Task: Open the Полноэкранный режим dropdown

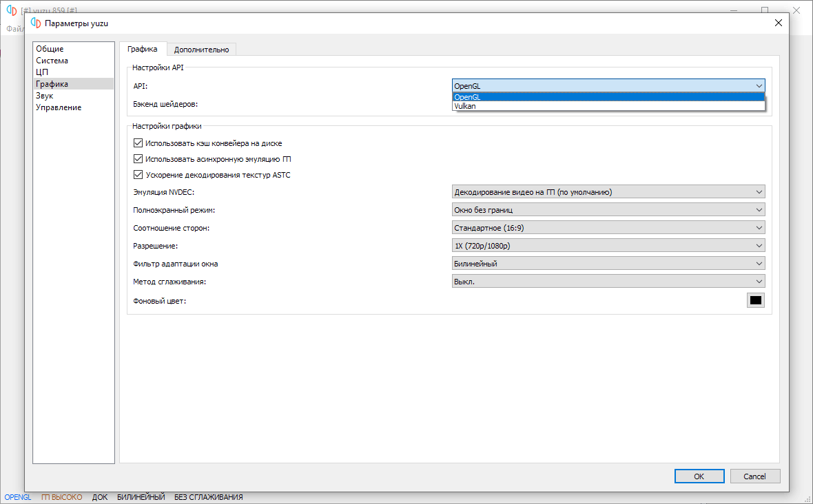Action: (608, 210)
